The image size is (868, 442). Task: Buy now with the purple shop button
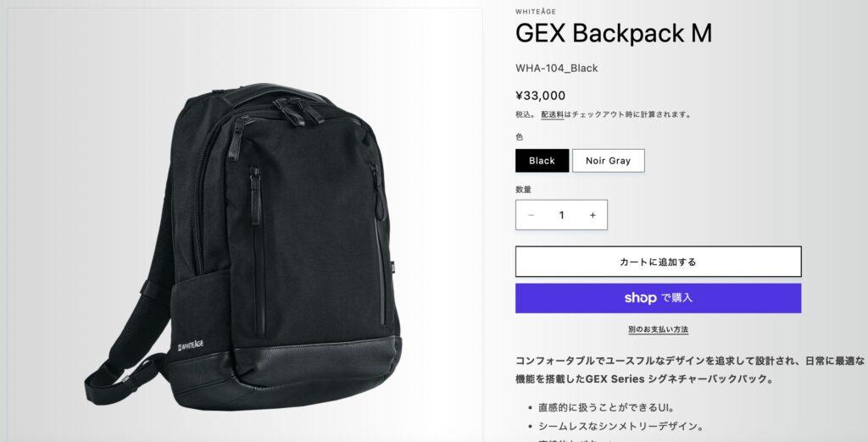pos(658,298)
